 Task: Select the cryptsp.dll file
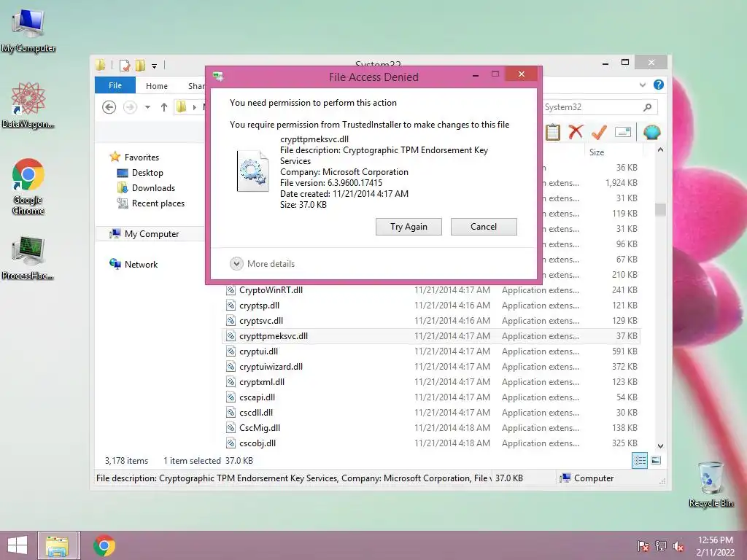[x=430, y=306]
